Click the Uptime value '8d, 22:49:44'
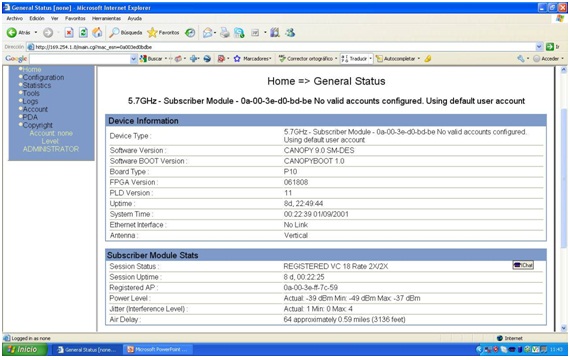This screenshot has width=570, height=360. (x=303, y=203)
